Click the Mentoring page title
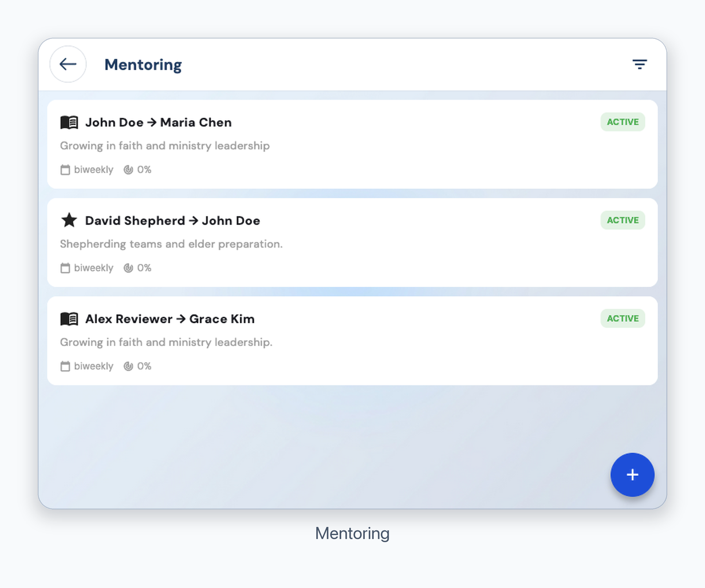 [143, 65]
